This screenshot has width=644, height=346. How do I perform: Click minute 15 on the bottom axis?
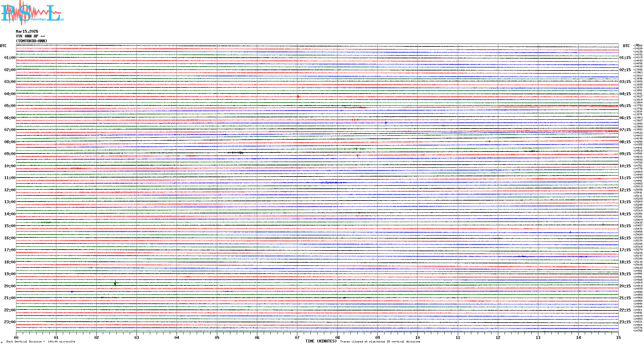618,337
